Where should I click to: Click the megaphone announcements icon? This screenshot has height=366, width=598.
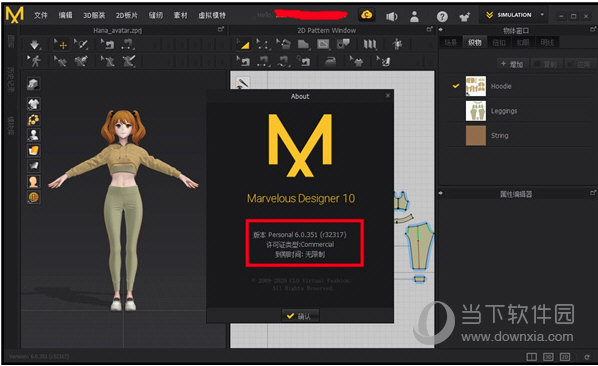tap(392, 16)
